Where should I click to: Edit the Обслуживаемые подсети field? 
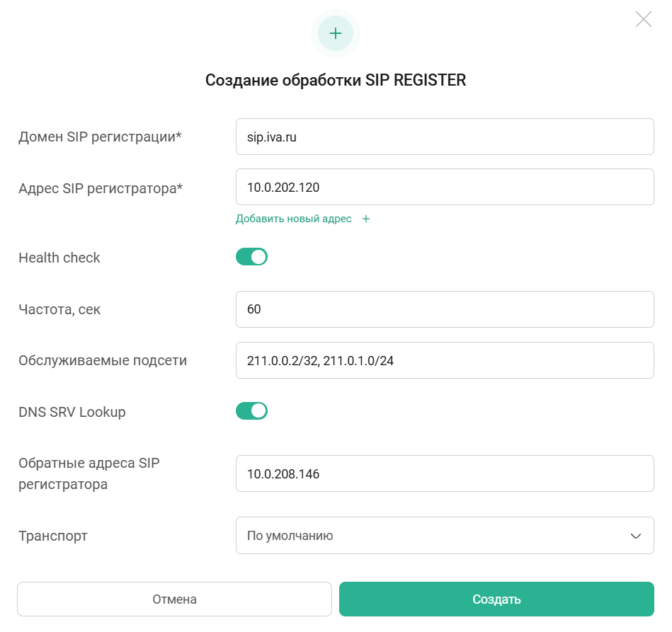(x=444, y=360)
